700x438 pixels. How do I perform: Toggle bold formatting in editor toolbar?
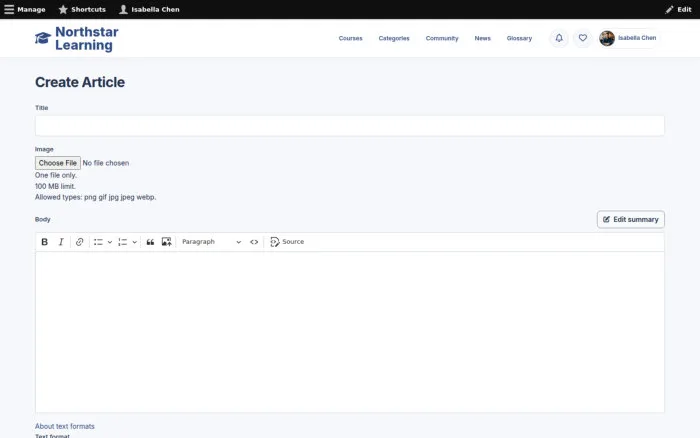click(44, 242)
